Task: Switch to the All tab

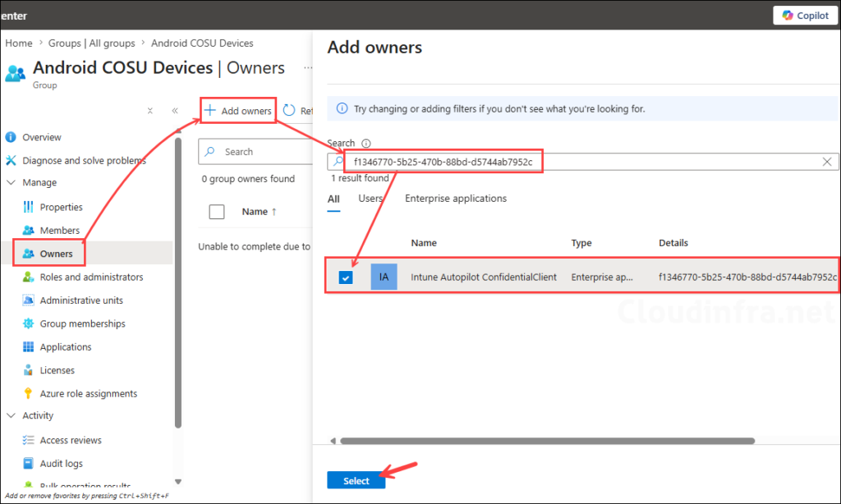Action: click(333, 199)
